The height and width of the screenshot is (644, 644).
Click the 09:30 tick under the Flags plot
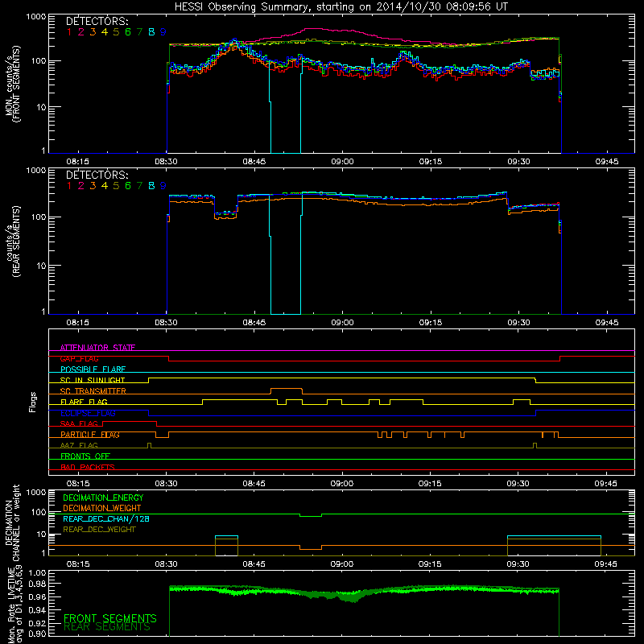518,484
